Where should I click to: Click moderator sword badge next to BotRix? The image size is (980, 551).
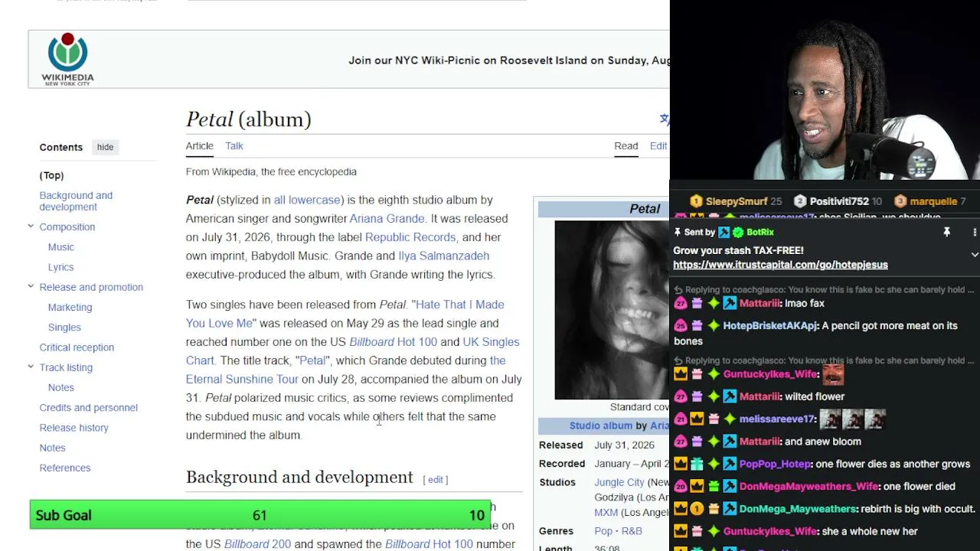tap(724, 233)
